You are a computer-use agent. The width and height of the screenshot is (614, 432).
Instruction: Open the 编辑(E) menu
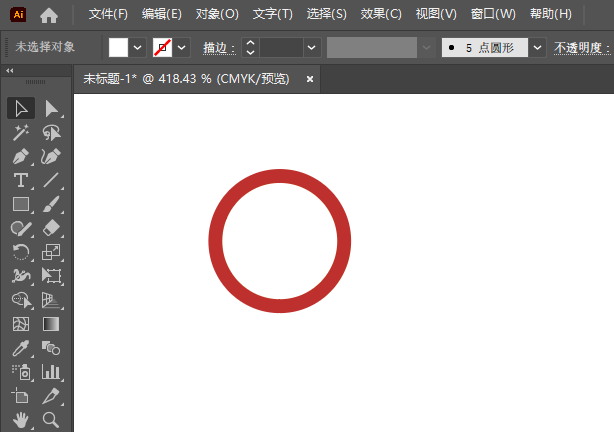pos(162,14)
